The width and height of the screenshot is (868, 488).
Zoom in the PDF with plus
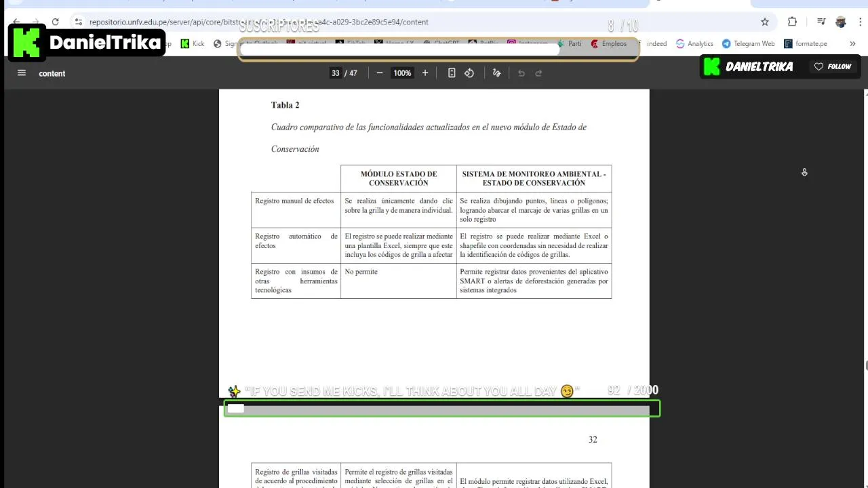coord(425,73)
